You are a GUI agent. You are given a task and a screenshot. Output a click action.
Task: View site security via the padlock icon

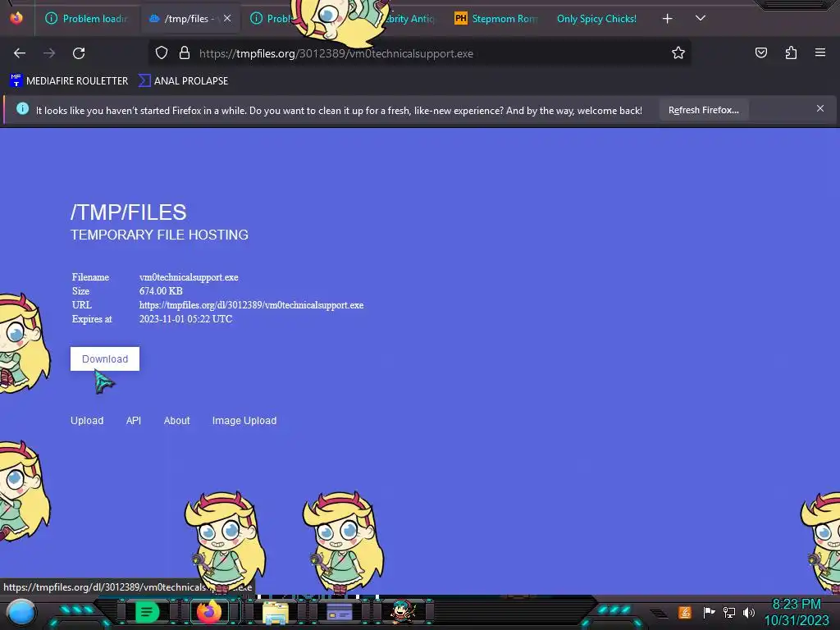pos(185,53)
